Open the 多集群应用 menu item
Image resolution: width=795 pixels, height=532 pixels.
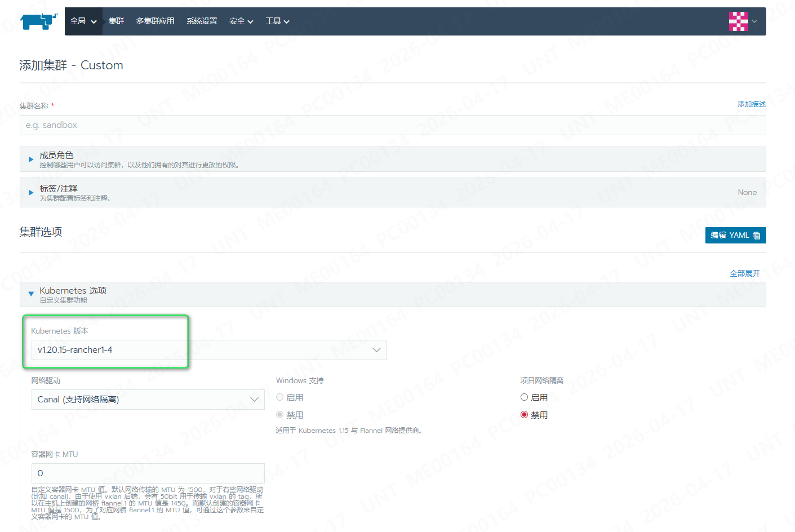(x=155, y=21)
